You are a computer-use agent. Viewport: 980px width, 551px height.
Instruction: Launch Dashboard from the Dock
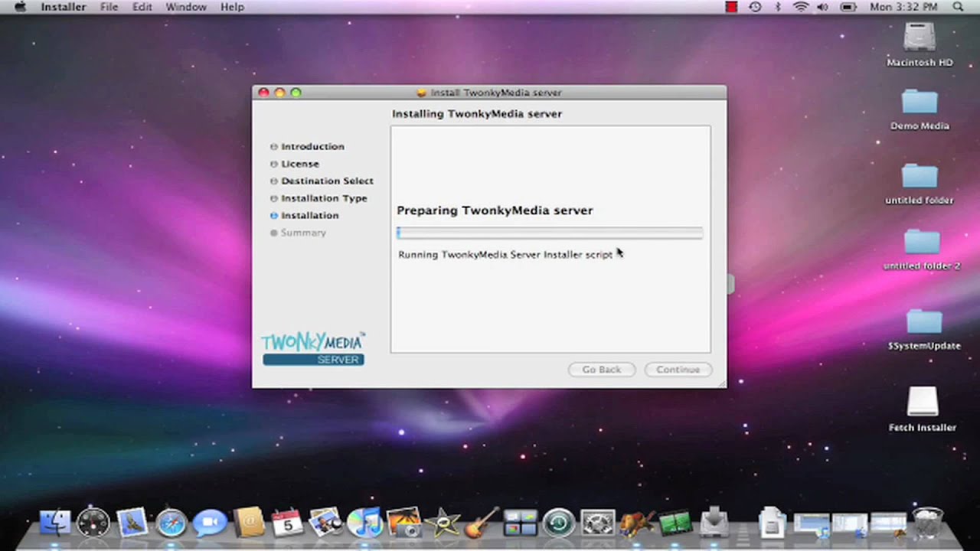pyautogui.click(x=93, y=523)
